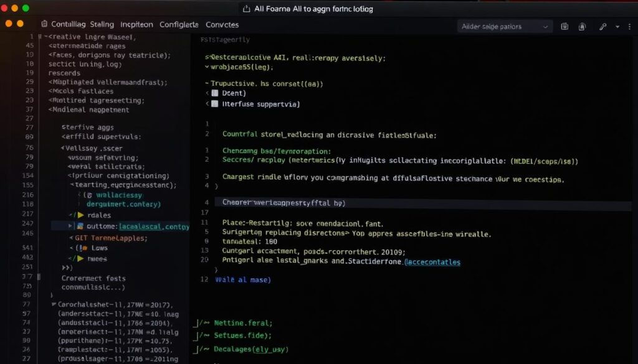The height and width of the screenshot is (364, 638).
Task: Click the 'sterfive aggs' line
Action: pos(87,127)
